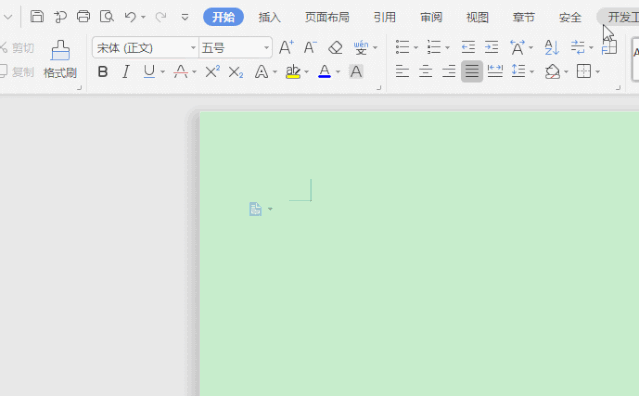The image size is (639, 396).
Task: Click the borders grid icon
Action: pyautogui.click(x=584, y=71)
